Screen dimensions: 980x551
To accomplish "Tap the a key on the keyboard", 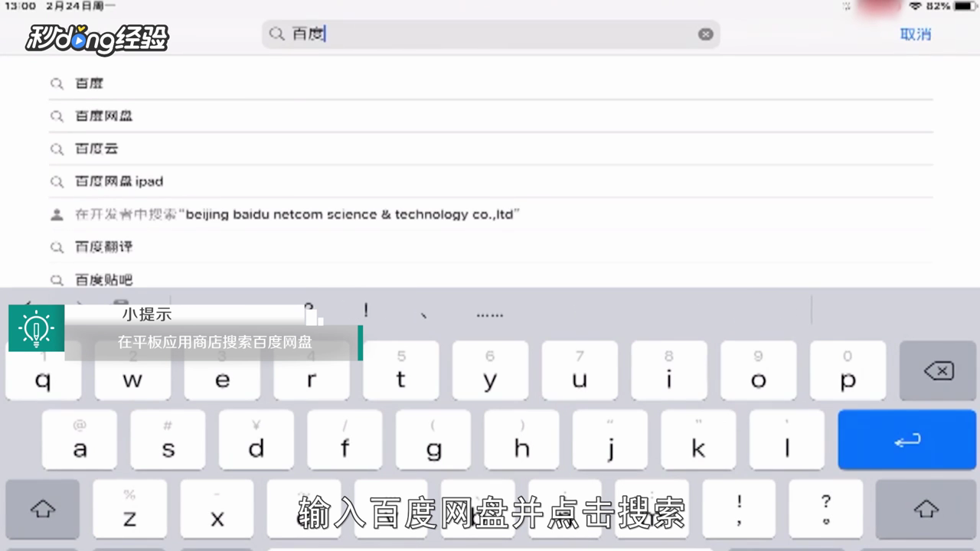I will pos(80,440).
